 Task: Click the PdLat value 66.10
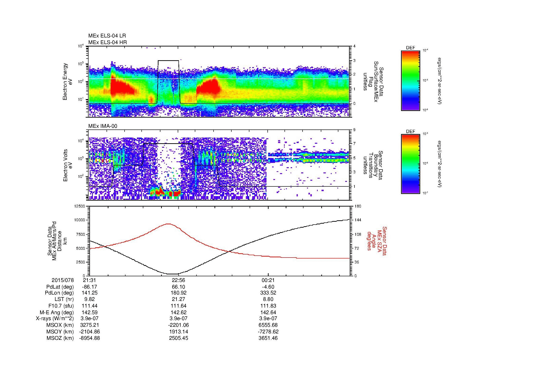[x=178, y=287]
